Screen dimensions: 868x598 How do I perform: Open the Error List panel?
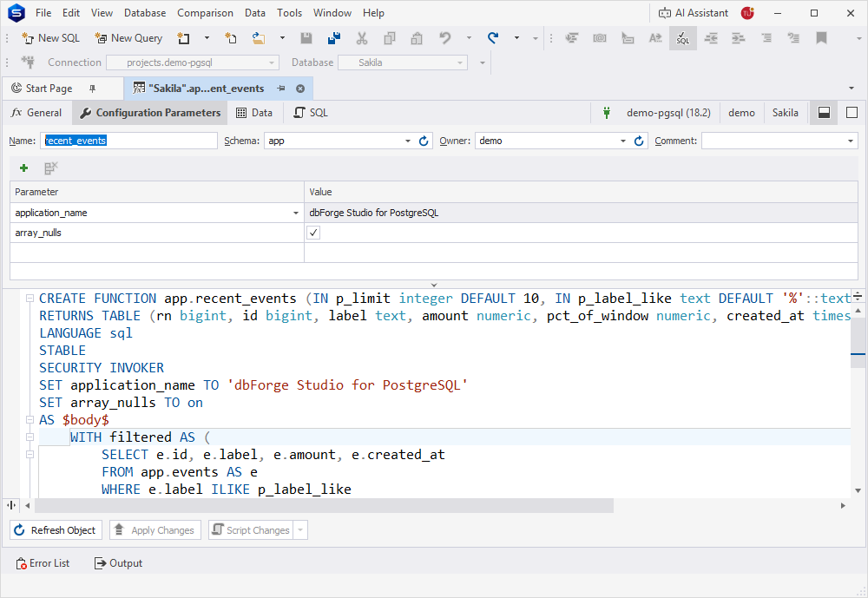[x=43, y=563]
